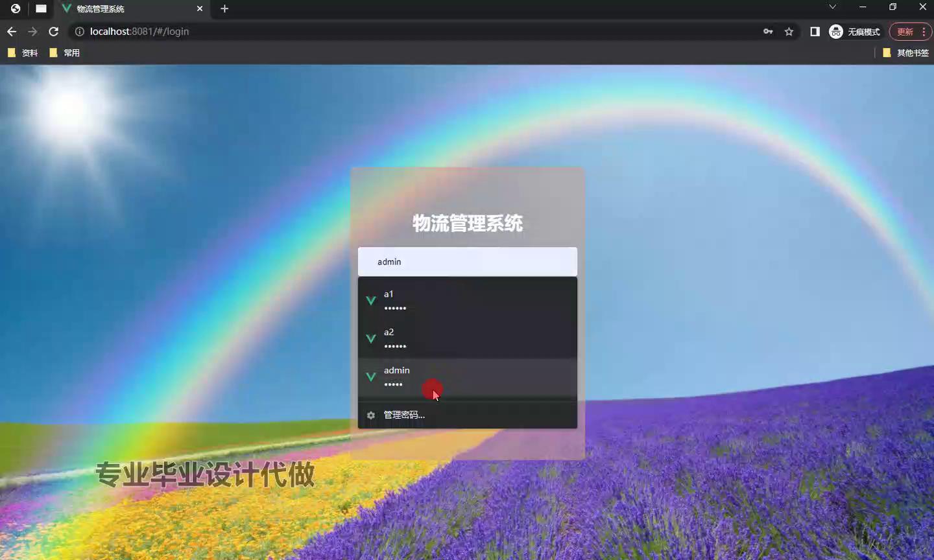The width and height of the screenshot is (934, 560).
Task: Click the 更新 update button
Action: [x=905, y=31]
